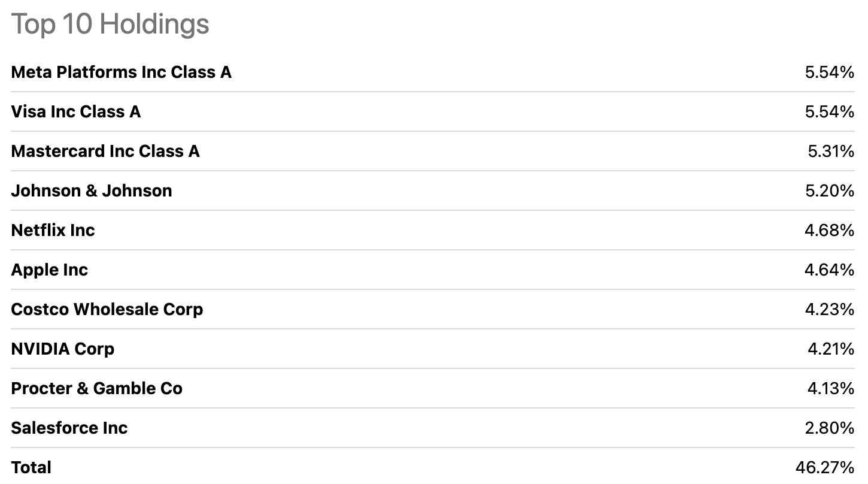Click the NVIDIA Corp holding name
Image resolution: width=868 pixels, height=484 pixels.
pyautogui.click(x=63, y=349)
